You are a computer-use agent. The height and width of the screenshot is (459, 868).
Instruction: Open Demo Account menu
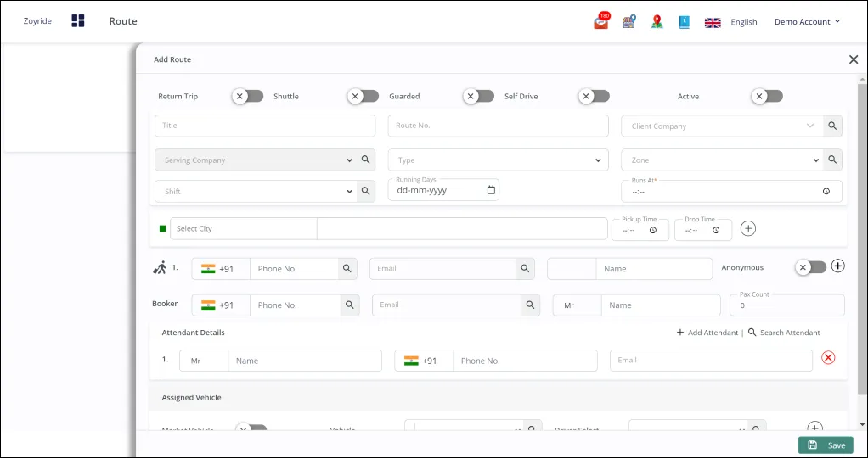tap(807, 21)
